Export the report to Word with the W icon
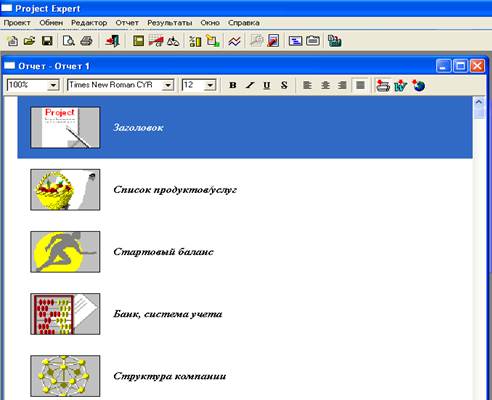 tap(401, 86)
